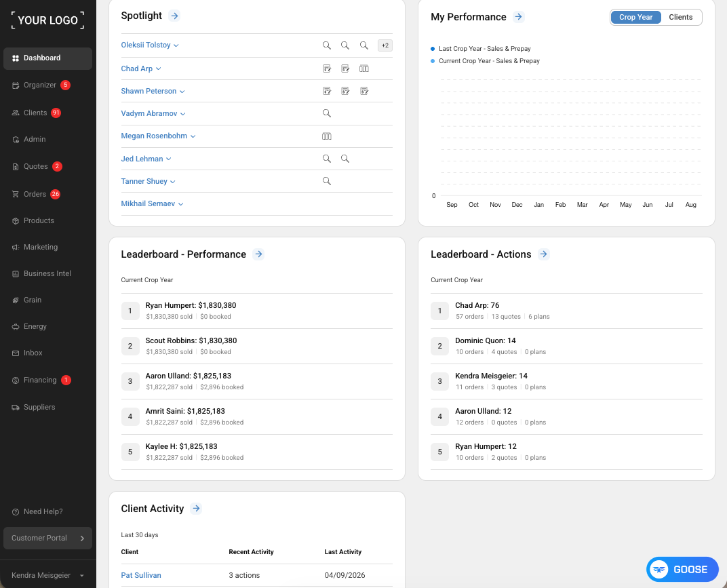Click magnifier icon in Vadym Abramov row

click(x=326, y=113)
